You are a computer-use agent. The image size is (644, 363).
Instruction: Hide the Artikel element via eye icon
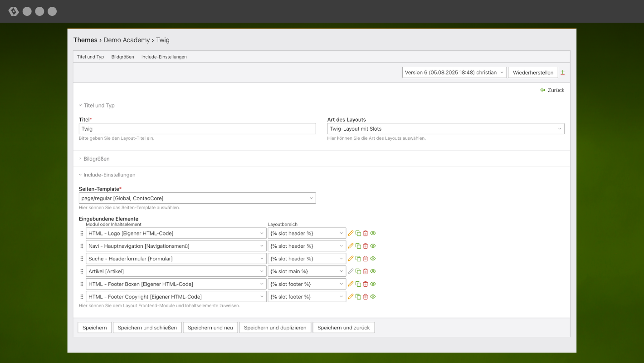(x=373, y=271)
